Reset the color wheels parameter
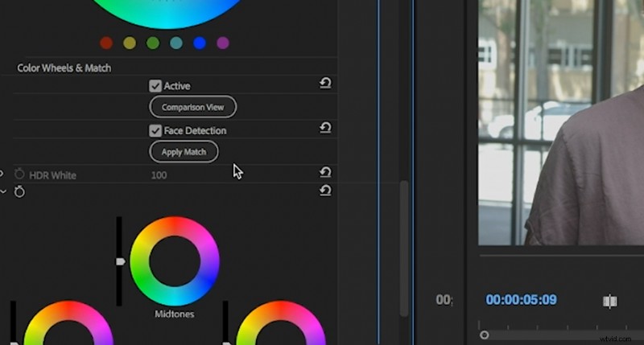 point(325,191)
